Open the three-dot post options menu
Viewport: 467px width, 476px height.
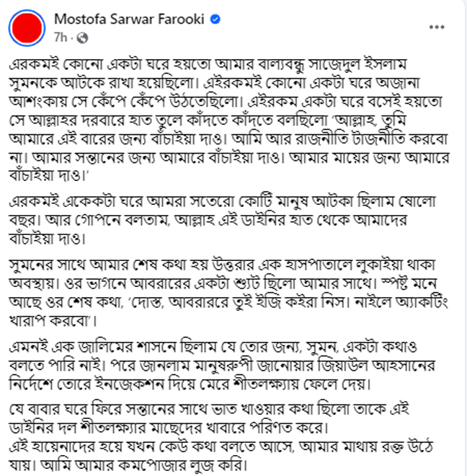[x=437, y=27]
